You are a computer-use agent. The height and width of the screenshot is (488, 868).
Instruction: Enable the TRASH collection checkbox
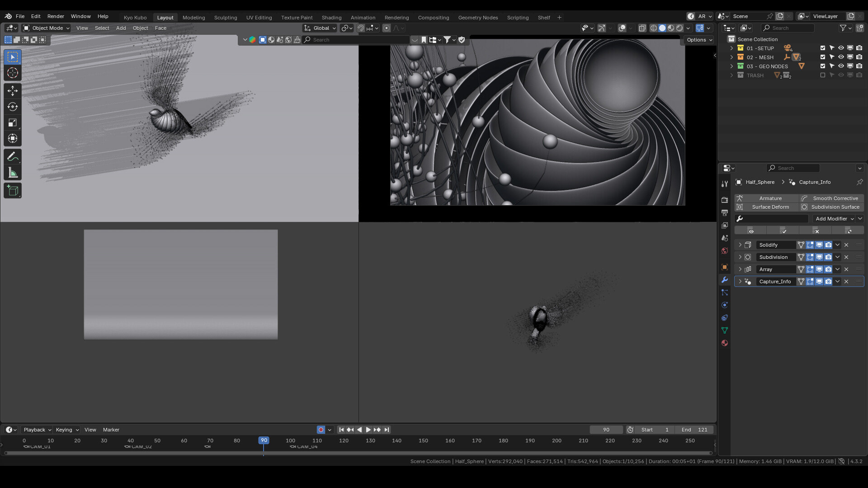pyautogui.click(x=823, y=75)
